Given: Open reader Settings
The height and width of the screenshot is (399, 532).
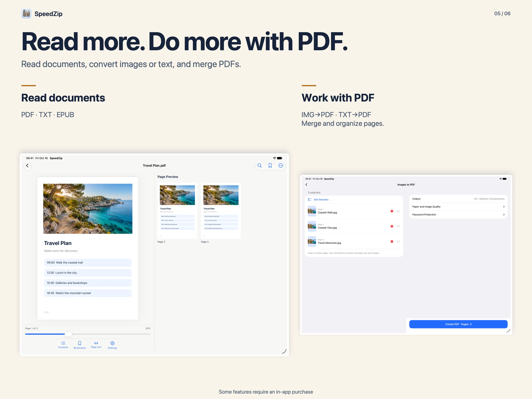Looking at the screenshot, I should 112,345.
